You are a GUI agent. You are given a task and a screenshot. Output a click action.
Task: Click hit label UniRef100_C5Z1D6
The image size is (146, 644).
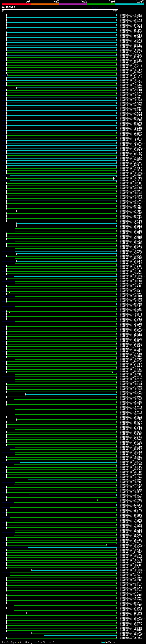pyautogui.click(x=131, y=88)
